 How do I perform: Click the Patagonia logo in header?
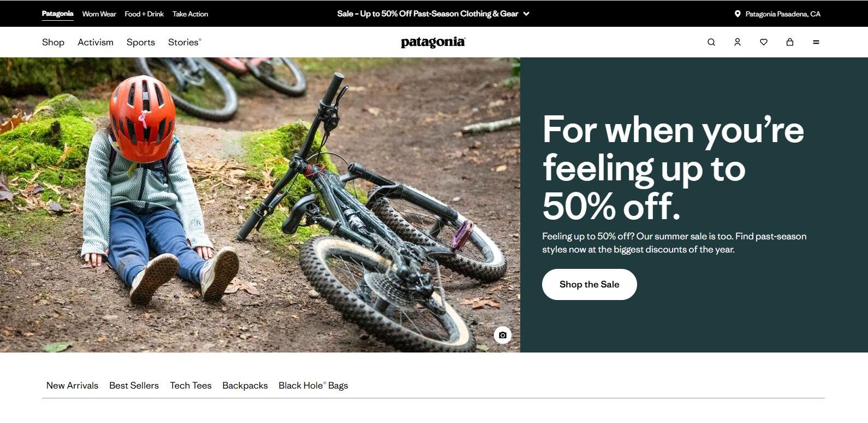pos(433,42)
